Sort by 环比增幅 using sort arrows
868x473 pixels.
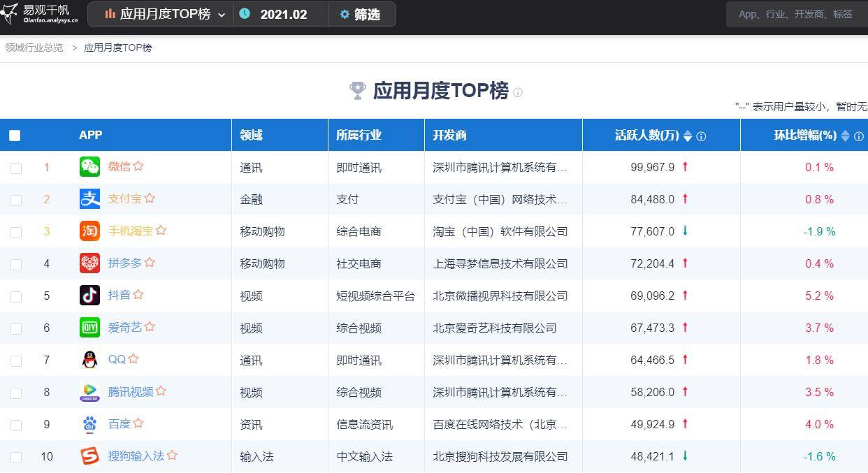tap(846, 136)
